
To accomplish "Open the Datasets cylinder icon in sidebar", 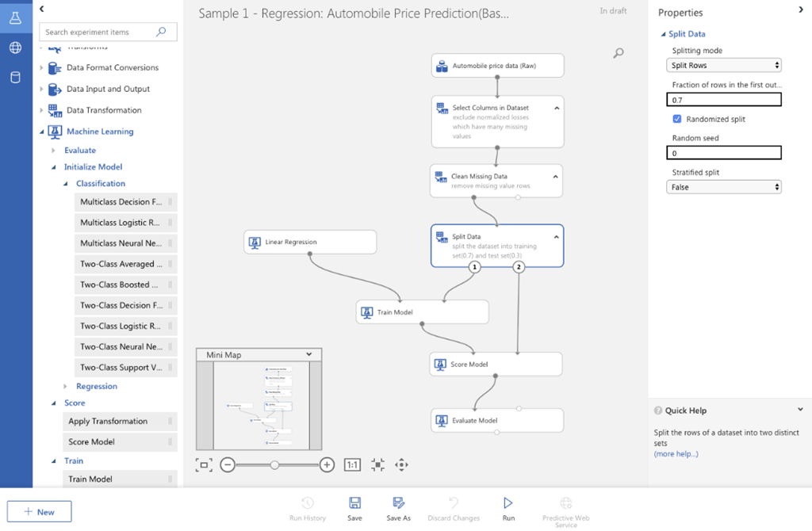I will pos(15,77).
